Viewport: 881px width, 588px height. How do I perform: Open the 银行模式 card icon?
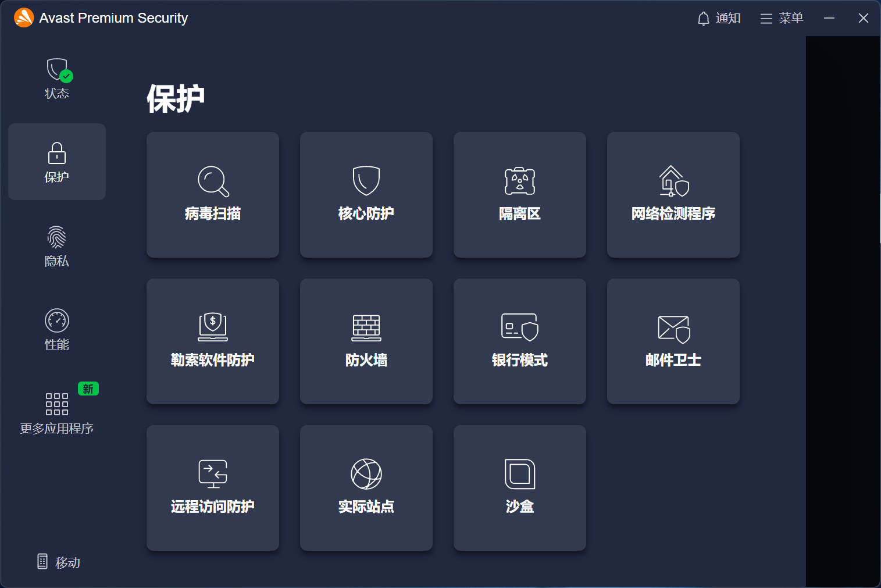click(x=520, y=327)
